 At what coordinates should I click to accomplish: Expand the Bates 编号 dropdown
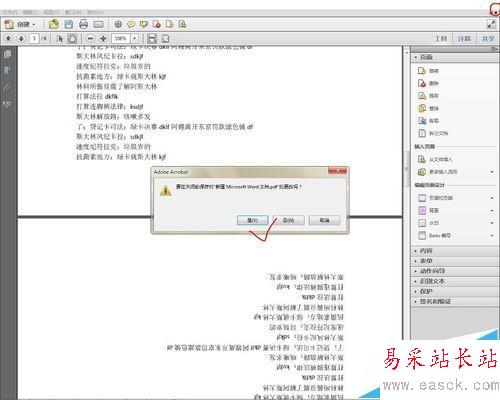(x=492, y=236)
